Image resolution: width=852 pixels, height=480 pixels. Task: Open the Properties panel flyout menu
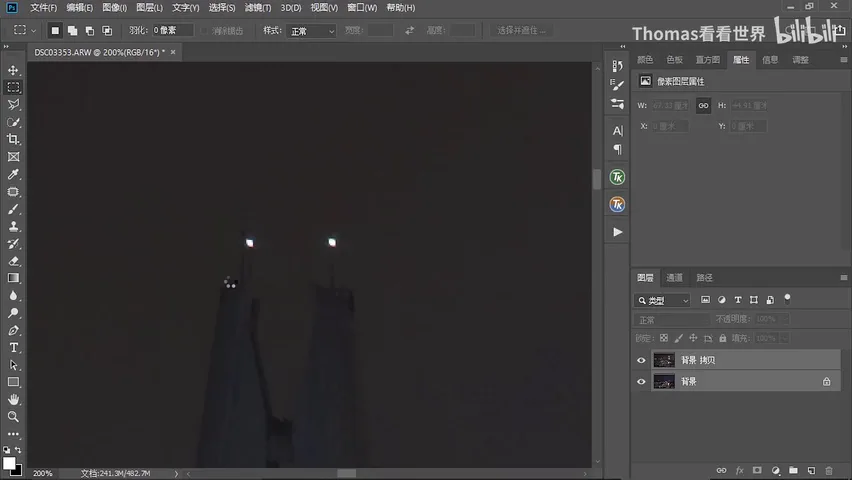point(843,60)
